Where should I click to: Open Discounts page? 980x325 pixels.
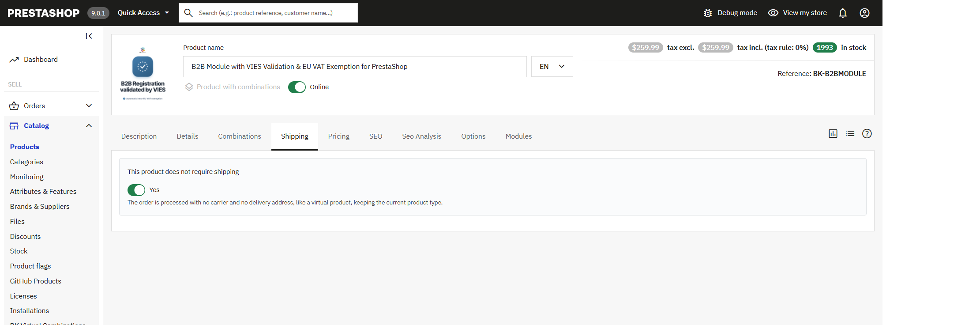[x=25, y=237]
